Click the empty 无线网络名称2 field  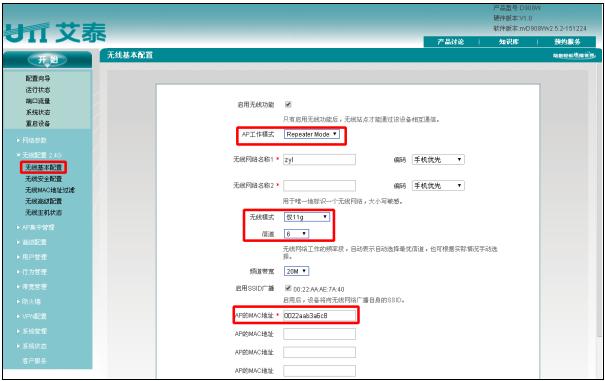319,186
